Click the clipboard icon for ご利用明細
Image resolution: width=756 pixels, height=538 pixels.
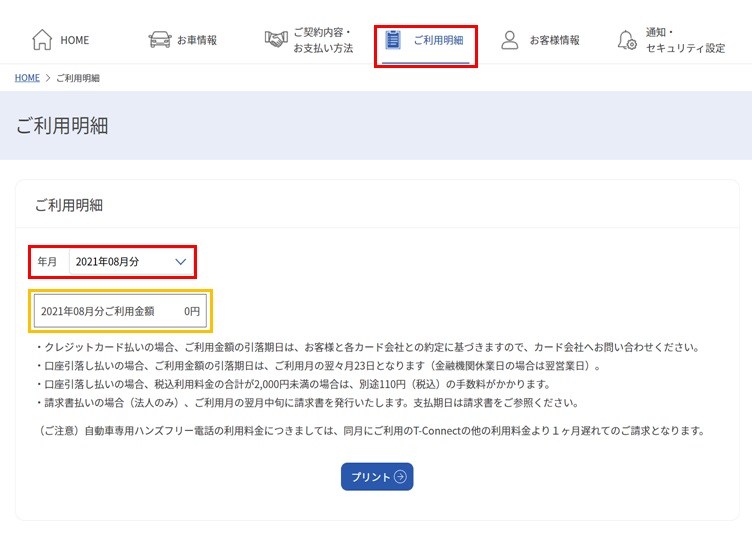393,40
